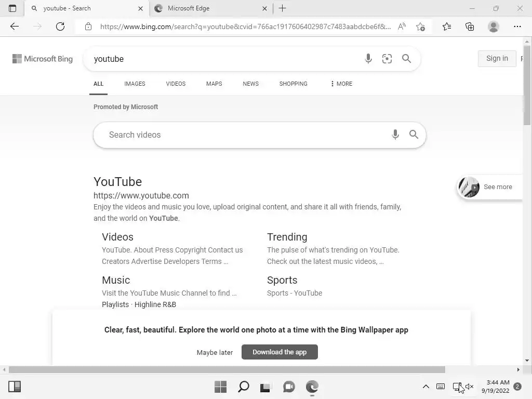This screenshot has width=532, height=399.
Task: Open the muted volume tray icon
Action: [x=469, y=387]
